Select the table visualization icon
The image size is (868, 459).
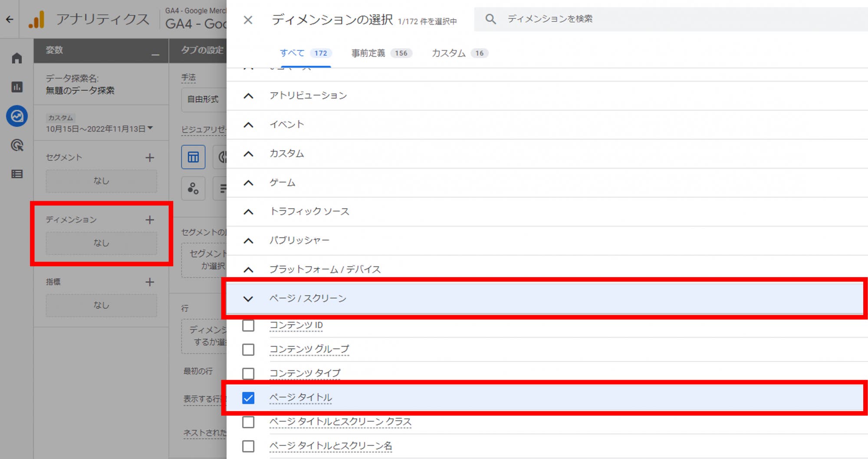[193, 157]
